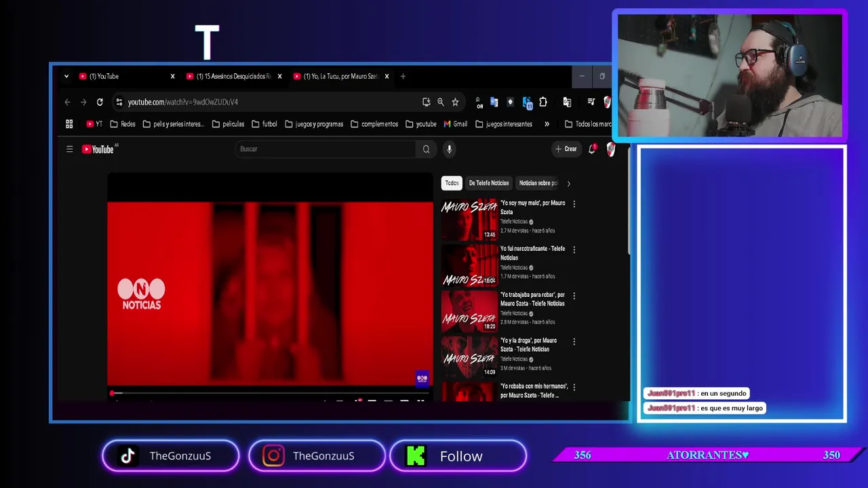Go back in browser history
The width and height of the screenshot is (868, 488).
tap(67, 102)
